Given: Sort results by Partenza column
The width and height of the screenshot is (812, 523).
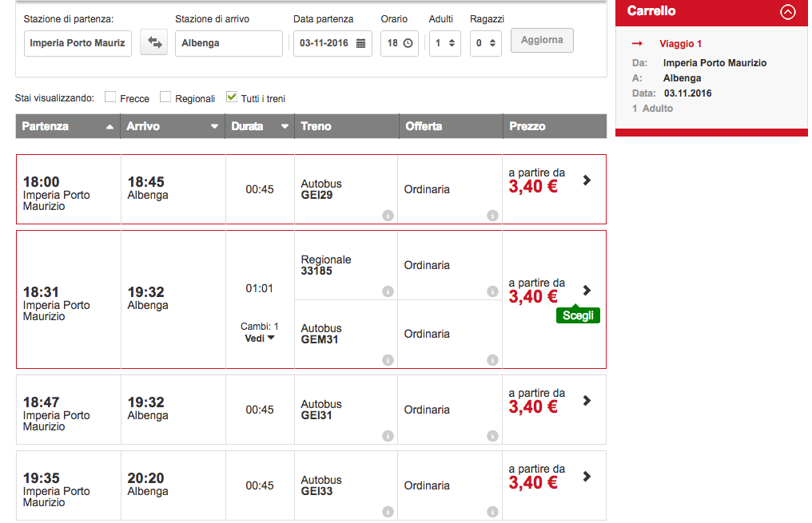Looking at the screenshot, I should pyautogui.click(x=68, y=126).
